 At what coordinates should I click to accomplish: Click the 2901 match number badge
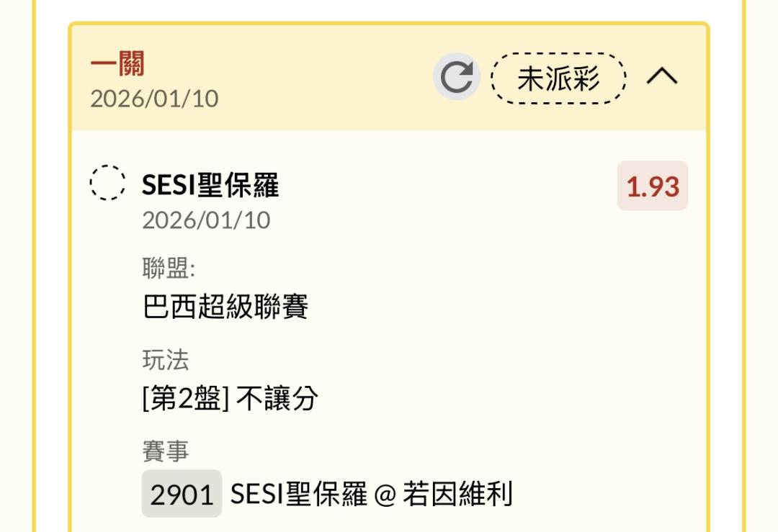[x=182, y=495]
